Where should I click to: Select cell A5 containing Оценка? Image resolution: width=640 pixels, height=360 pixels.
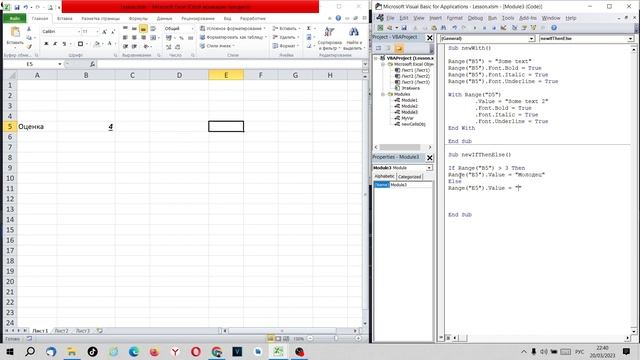[x=37, y=127]
